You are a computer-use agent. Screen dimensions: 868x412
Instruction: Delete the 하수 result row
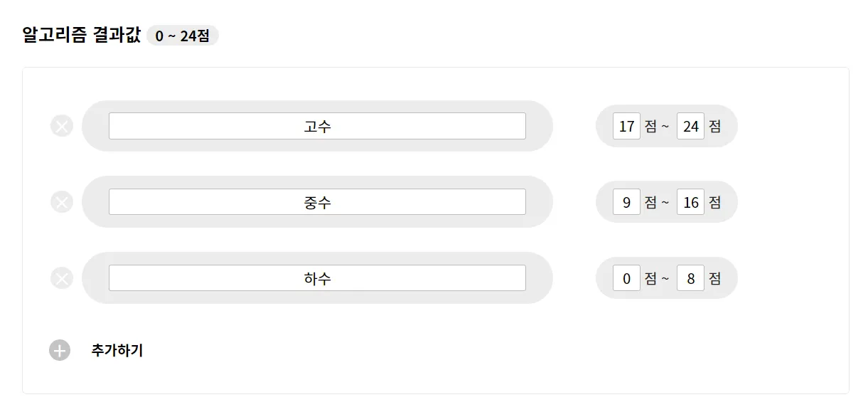(62, 278)
